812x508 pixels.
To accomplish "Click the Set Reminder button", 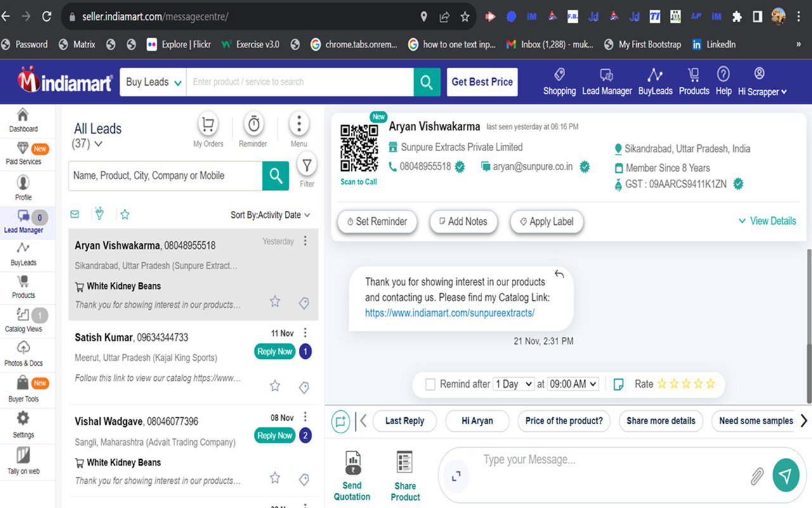I will [377, 222].
